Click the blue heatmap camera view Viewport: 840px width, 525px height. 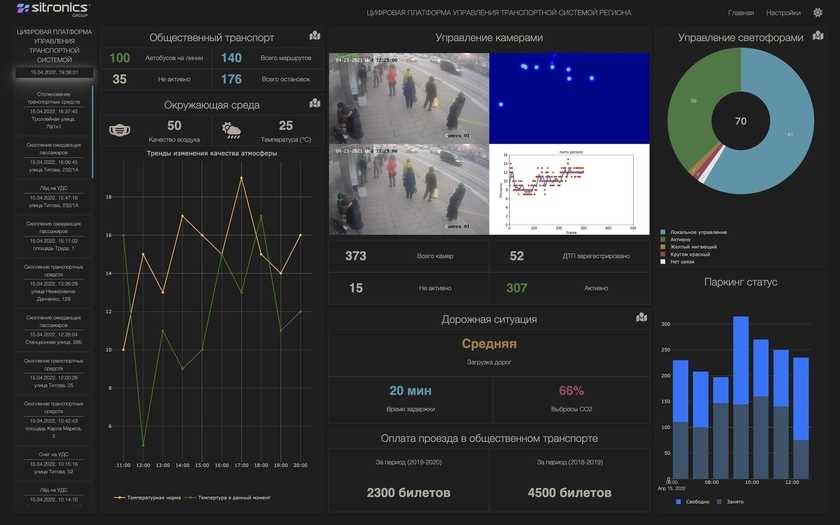coord(569,97)
